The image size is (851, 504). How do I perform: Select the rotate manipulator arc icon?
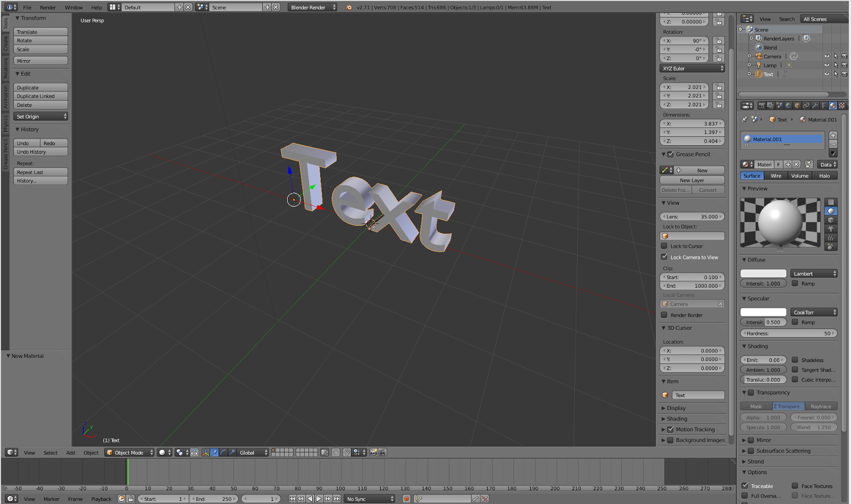coord(223,452)
